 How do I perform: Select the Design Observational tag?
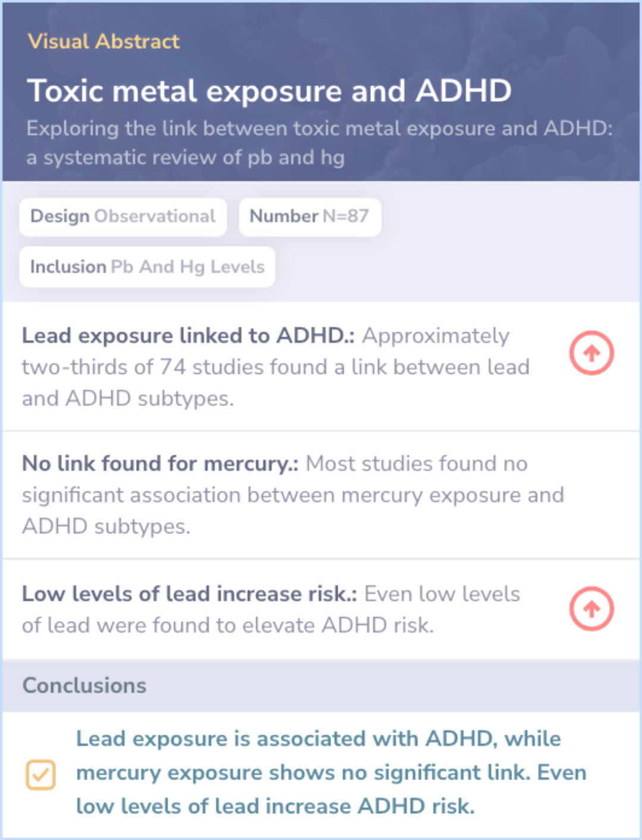123,216
